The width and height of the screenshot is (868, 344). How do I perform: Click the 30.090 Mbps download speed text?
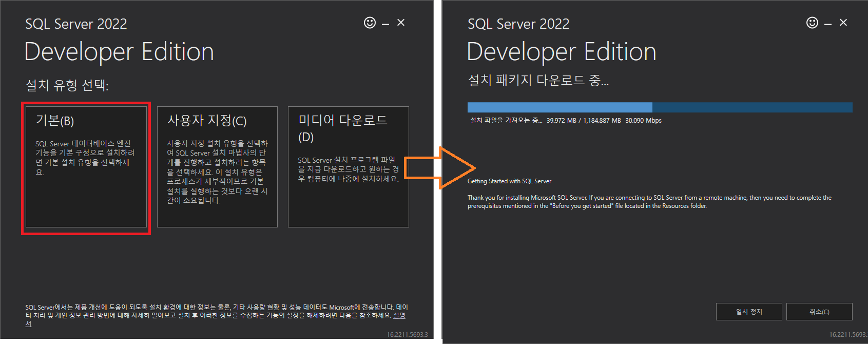coord(643,121)
